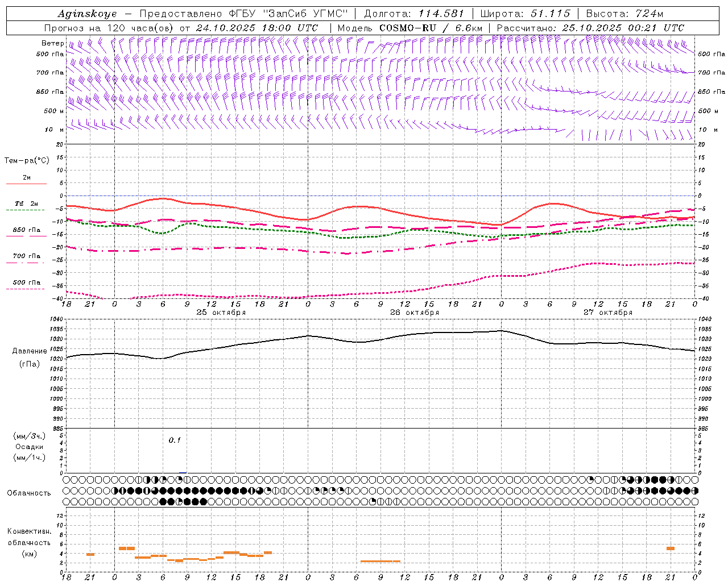Click the Осадки precipitation label
This screenshot has width=728, height=582.
tap(30, 447)
